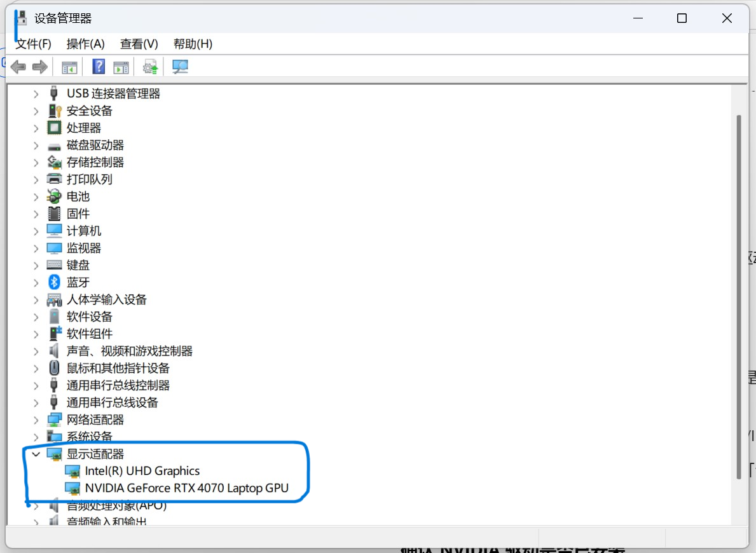Click the 声音、视频和游戏控制器 speaker icon
The width and height of the screenshot is (756, 553).
pos(54,350)
